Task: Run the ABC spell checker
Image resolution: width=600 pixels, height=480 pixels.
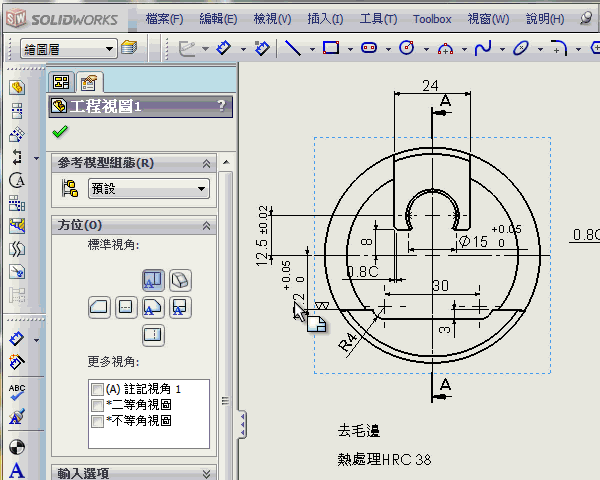Action: pyautogui.click(x=17, y=392)
